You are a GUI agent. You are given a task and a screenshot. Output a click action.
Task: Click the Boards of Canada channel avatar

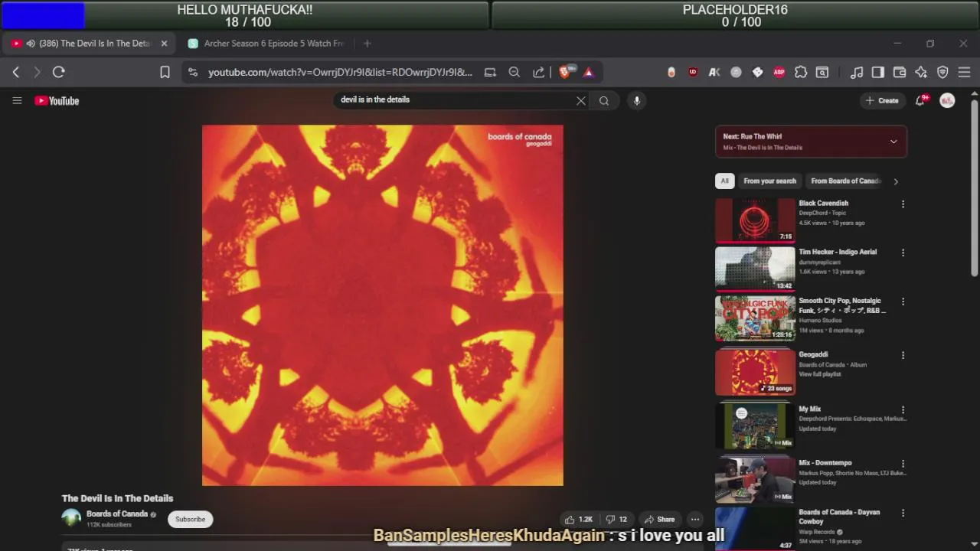pos(71,518)
